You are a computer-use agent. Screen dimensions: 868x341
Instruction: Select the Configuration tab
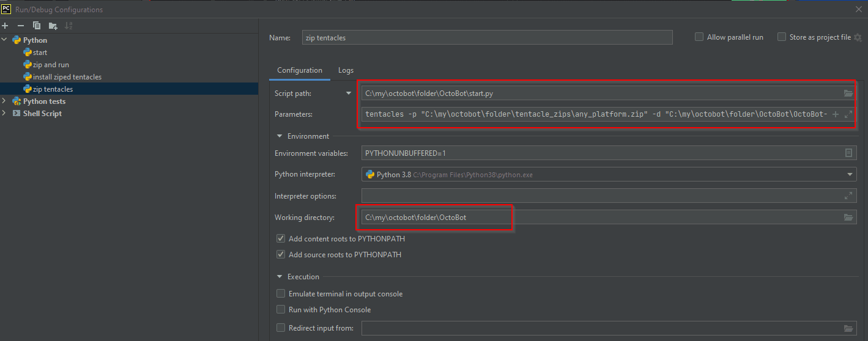click(300, 70)
